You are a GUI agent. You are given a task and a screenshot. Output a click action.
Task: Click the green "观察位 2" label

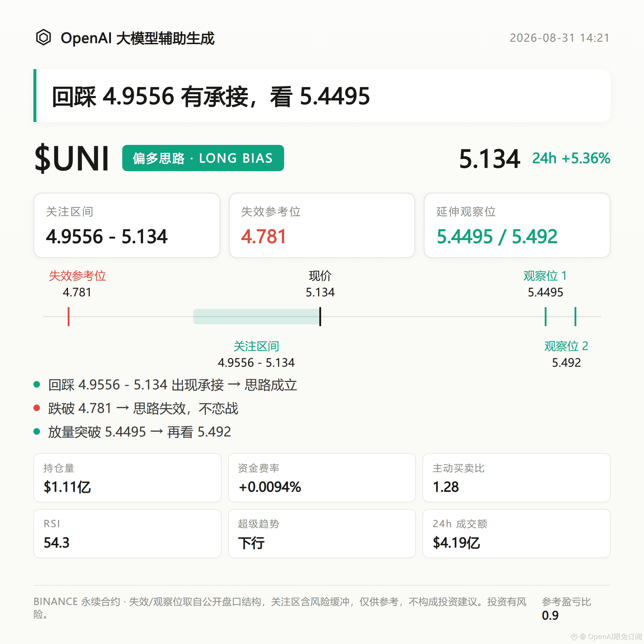566,346
